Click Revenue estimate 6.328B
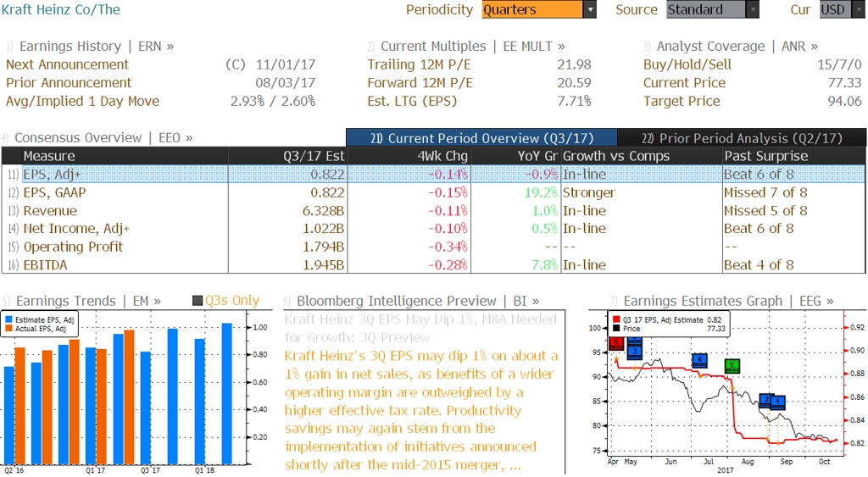Image resolution: width=868 pixels, height=477 pixels. 323,211
